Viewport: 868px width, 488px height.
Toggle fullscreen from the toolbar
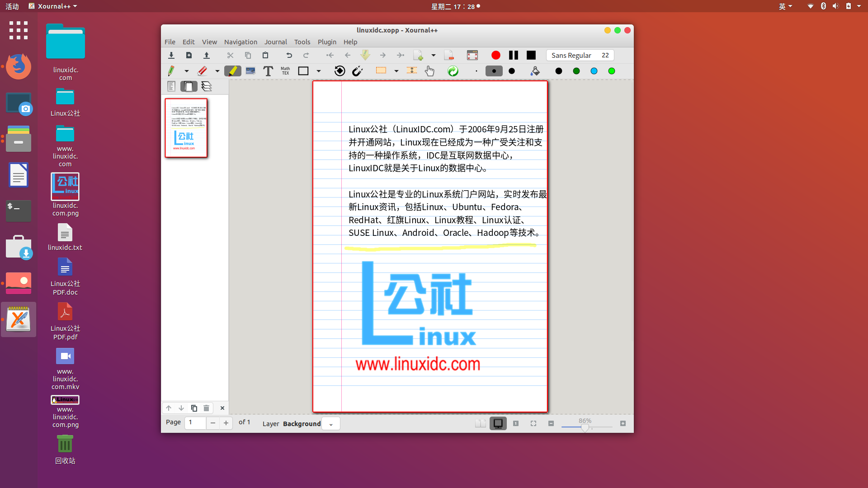point(472,55)
